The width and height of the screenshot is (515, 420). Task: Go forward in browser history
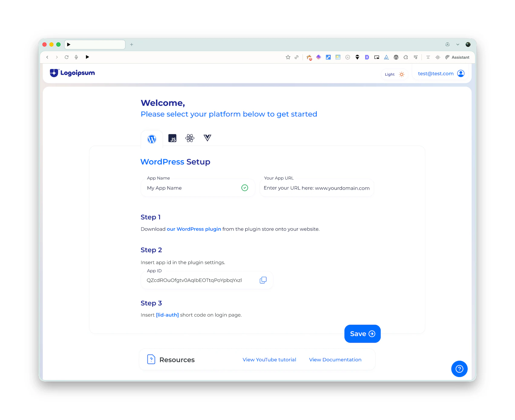57,57
